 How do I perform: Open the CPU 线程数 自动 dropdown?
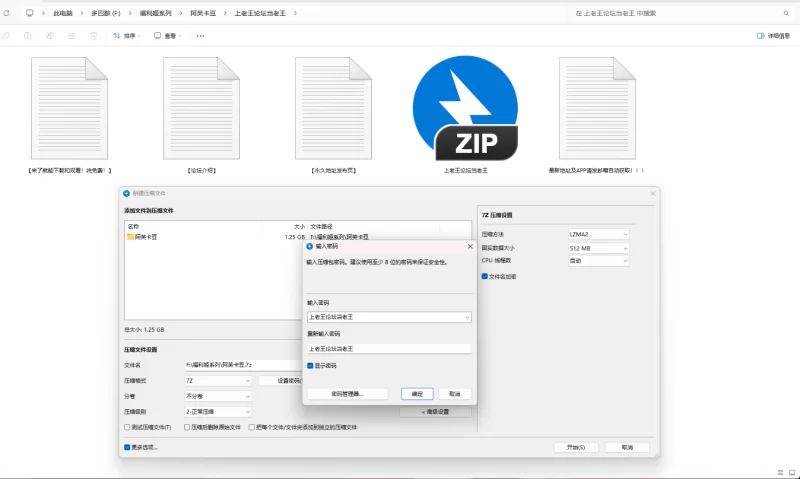598,261
